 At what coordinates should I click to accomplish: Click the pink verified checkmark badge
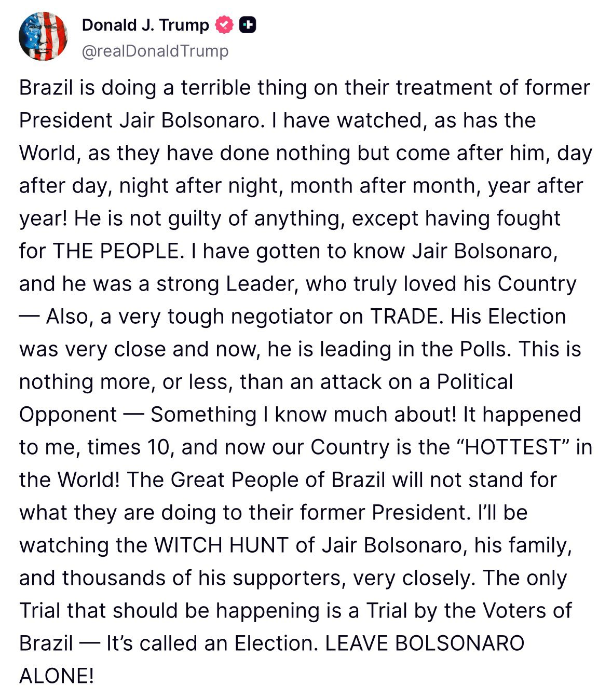click(224, 25)
